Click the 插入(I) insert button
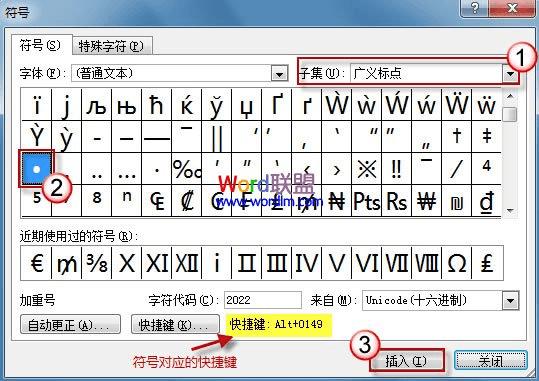Screen dimensions: 539x381 pos(407,361)
